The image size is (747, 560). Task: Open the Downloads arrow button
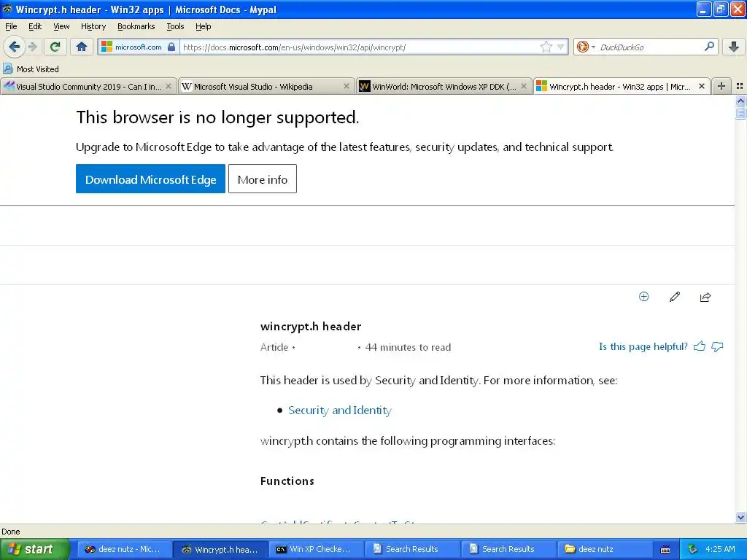pyautogui.click(x=734, y=47)
